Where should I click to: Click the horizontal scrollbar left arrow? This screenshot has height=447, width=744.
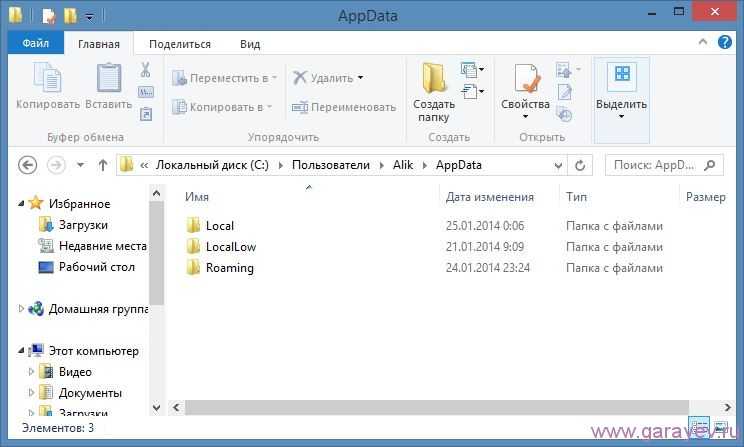tap(177, 407)
